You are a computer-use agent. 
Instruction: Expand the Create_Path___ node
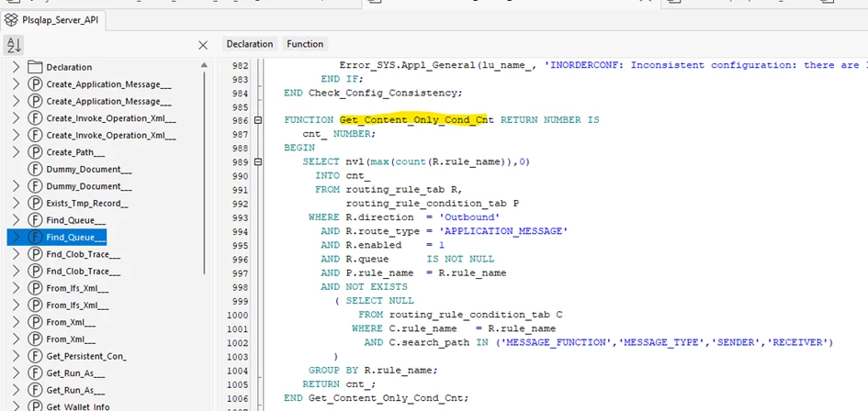(16, 152)
